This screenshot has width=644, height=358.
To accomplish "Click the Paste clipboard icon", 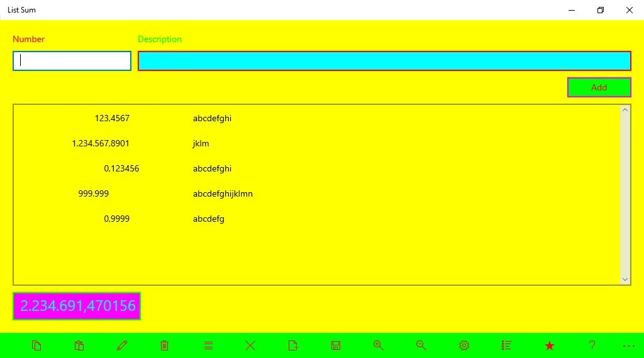I will (79, 345).
